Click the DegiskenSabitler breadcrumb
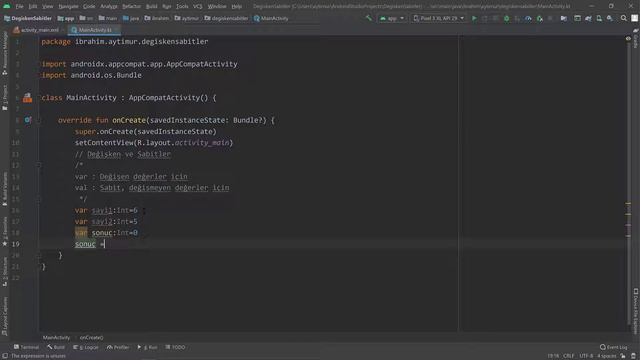This screenshot has width=640, height=360. [28, 18]
